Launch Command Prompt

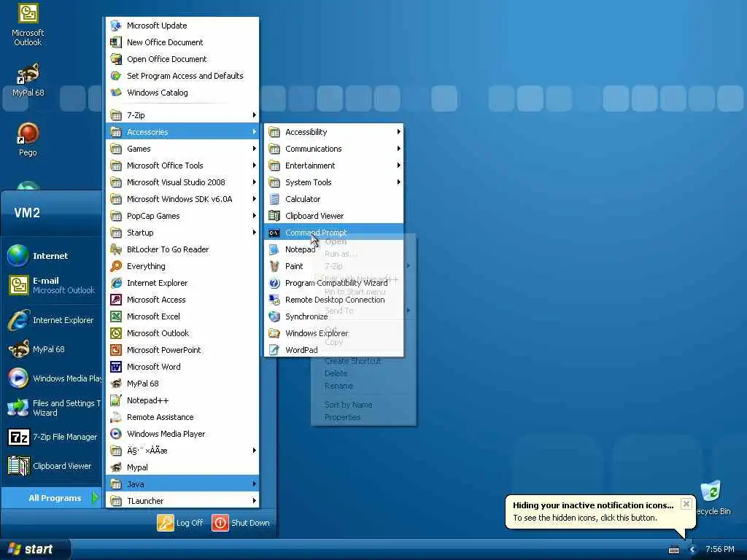333,233
